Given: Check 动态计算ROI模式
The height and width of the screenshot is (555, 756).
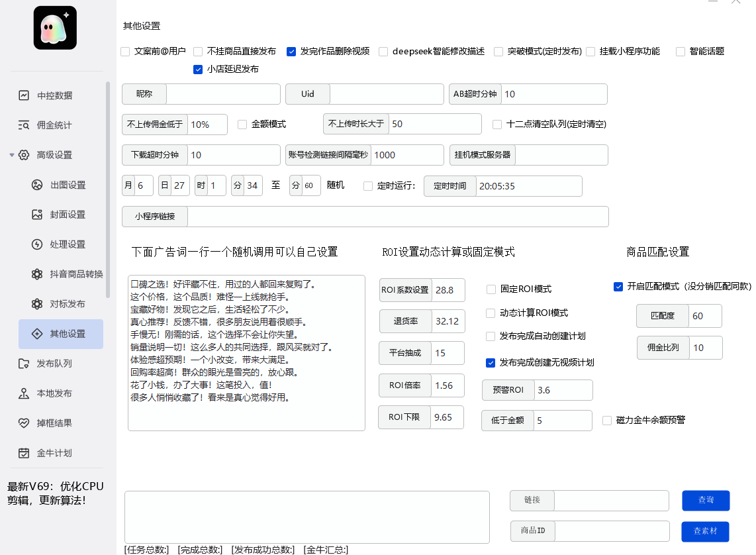Looking at the screenshot, I should click(x=491, y=313).
